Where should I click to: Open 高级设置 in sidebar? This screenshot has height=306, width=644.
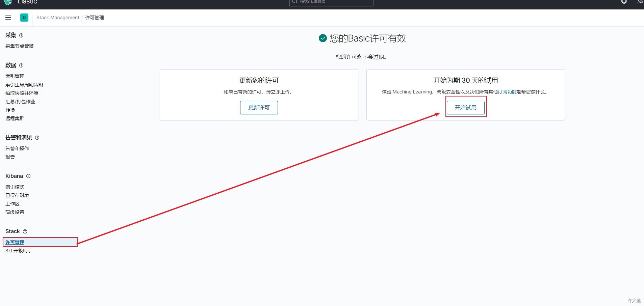[15, 212]
